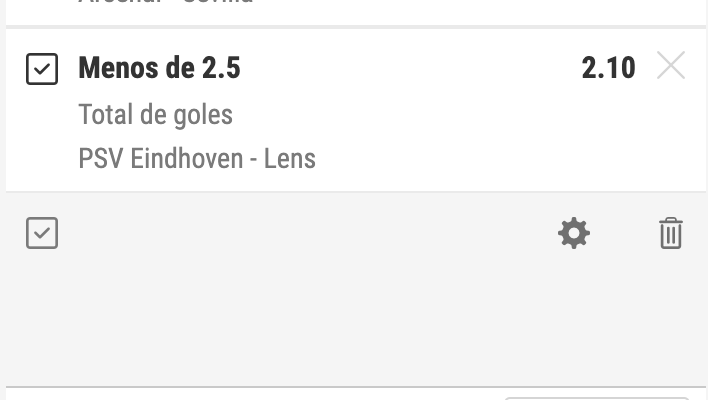Click the Arsenal - Sevilla match text at top
This screenshot has width=708, height=400.
coord(166,2)
